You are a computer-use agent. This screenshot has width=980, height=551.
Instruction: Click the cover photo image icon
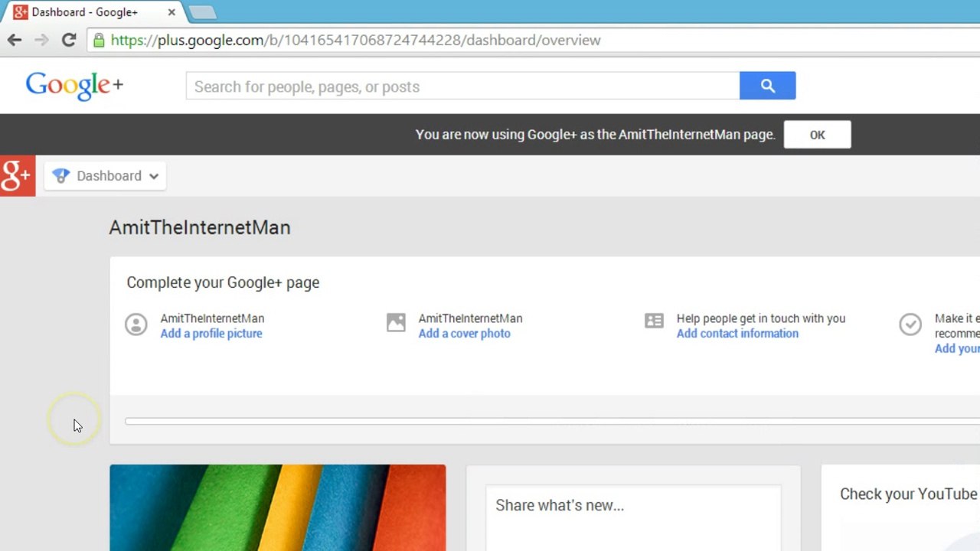396,322
